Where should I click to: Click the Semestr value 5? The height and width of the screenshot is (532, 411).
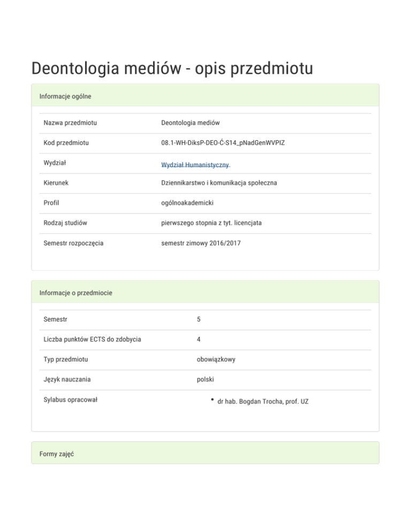[199, 320]
